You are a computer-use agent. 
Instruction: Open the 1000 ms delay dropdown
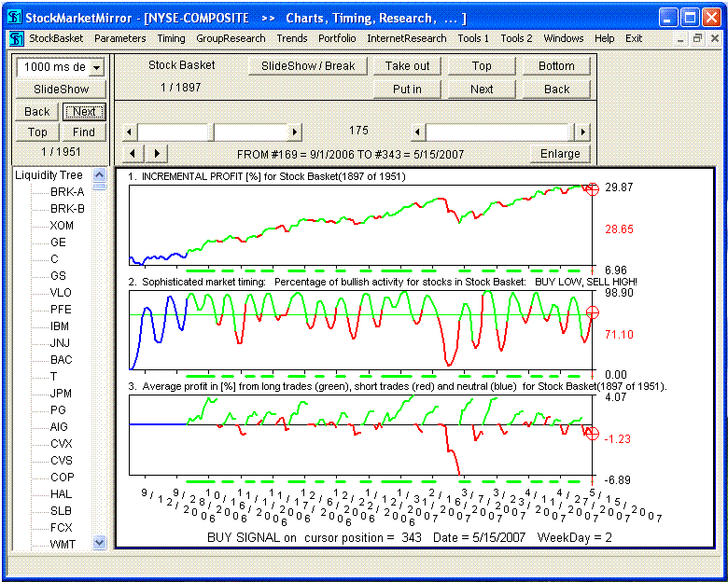tap(96, 67)
